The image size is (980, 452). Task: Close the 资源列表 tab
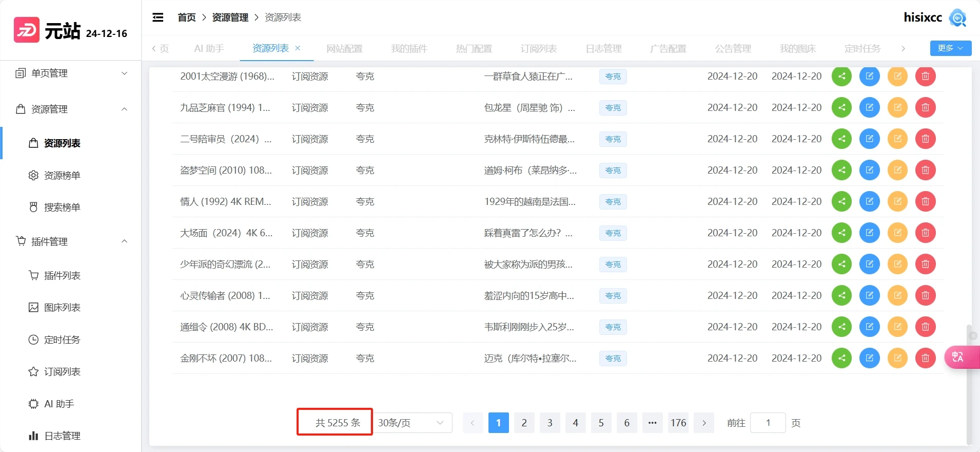pos(298,48)
